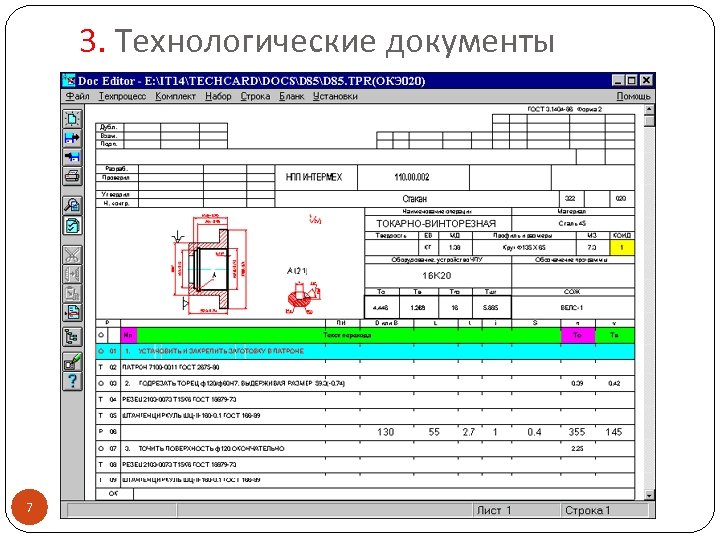Click the Стакан part name cell
720x540 pixels.
[x=417, y=199]
